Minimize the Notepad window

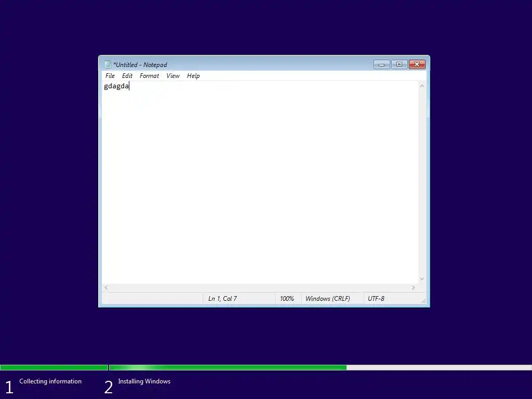(381, 64)
